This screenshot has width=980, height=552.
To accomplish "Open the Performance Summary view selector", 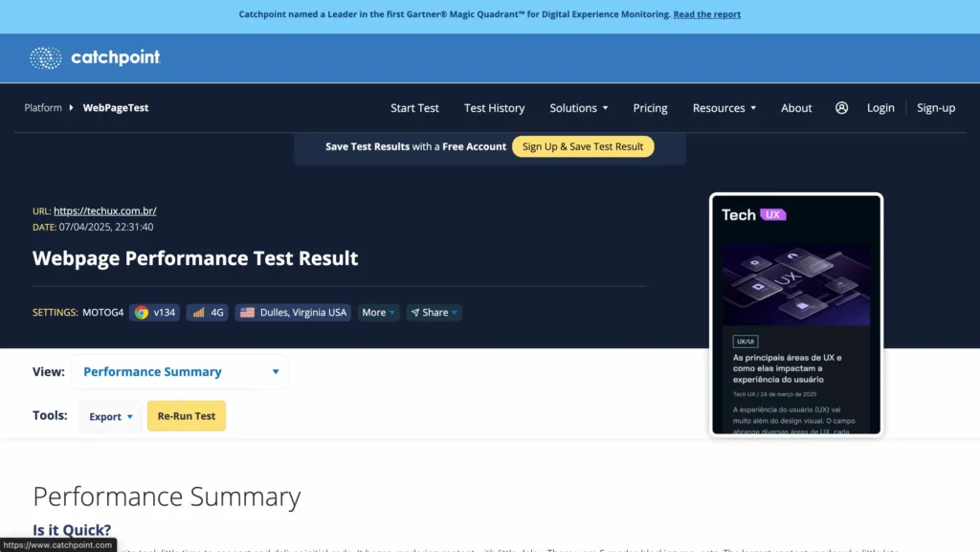I will 180,371.
